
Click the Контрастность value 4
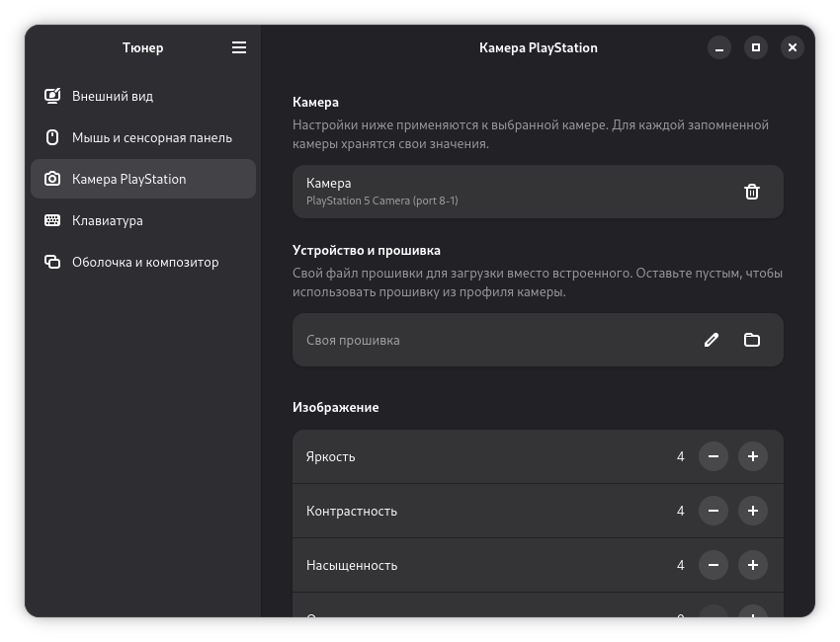[x=680, y=511]
